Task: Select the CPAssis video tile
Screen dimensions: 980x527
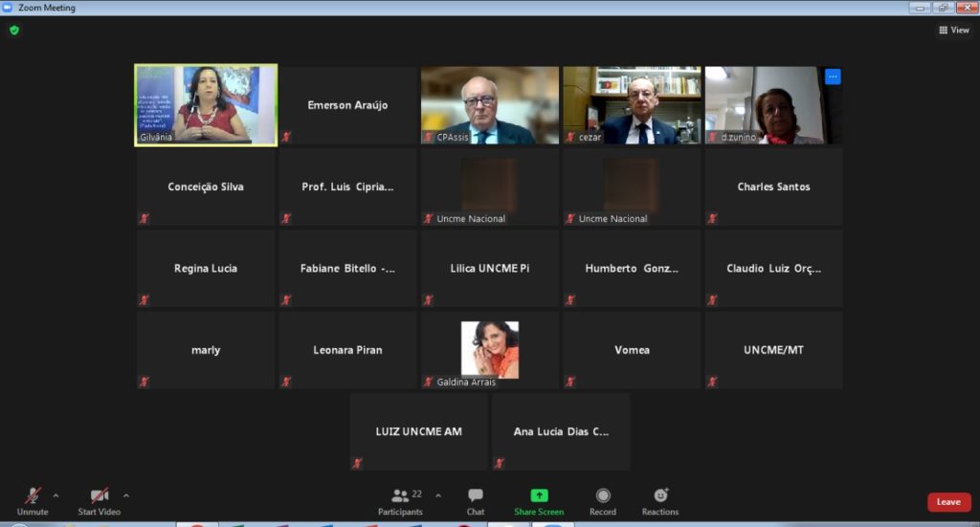Action: coord(490,105)
